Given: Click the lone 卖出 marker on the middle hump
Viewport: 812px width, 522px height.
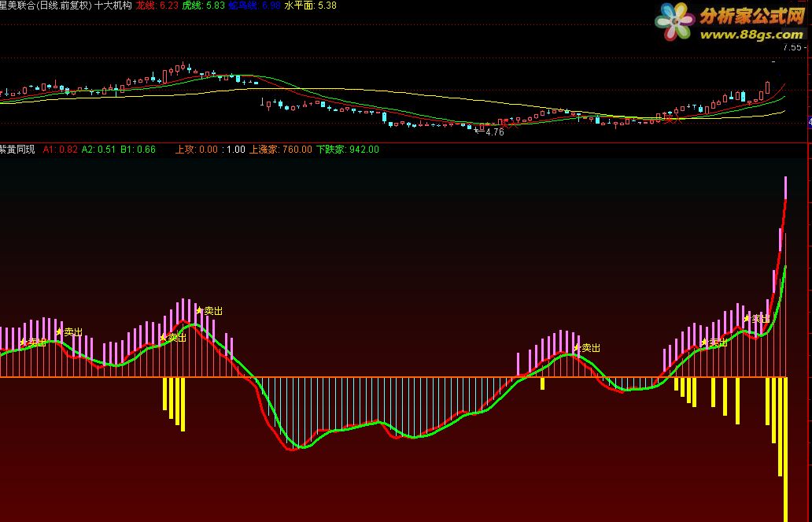Looking at the screenshot, I should pyautogui.click(x=586, y=348).
